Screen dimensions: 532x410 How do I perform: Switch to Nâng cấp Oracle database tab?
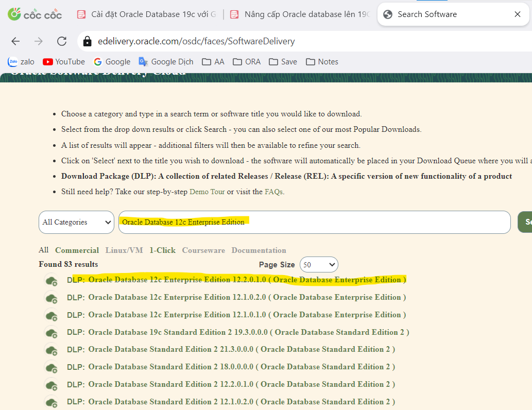[x=300, y=14]
